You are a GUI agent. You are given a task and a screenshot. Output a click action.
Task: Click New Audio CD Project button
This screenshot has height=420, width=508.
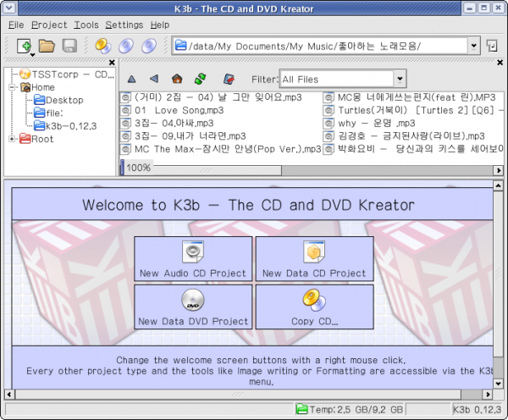(x=193, y=259)
